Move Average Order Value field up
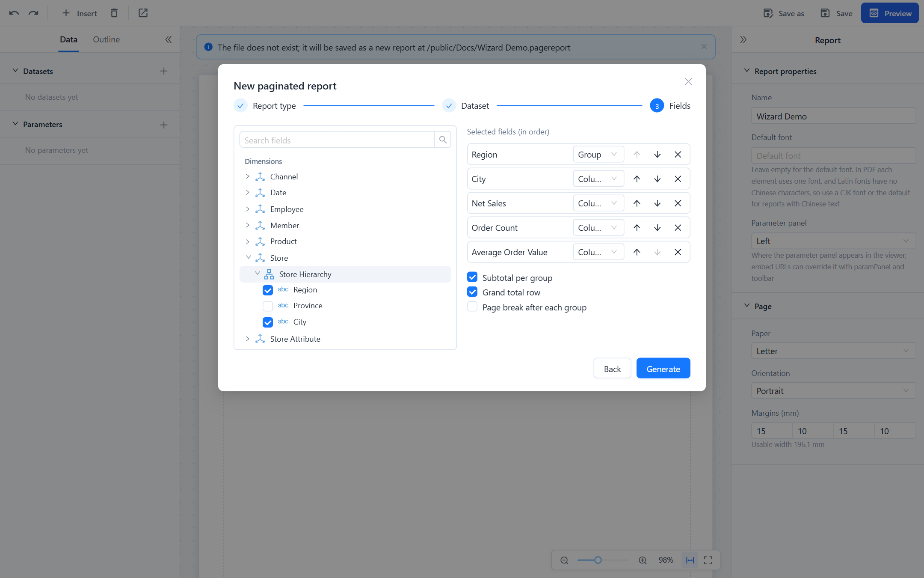 coord(637,252)
